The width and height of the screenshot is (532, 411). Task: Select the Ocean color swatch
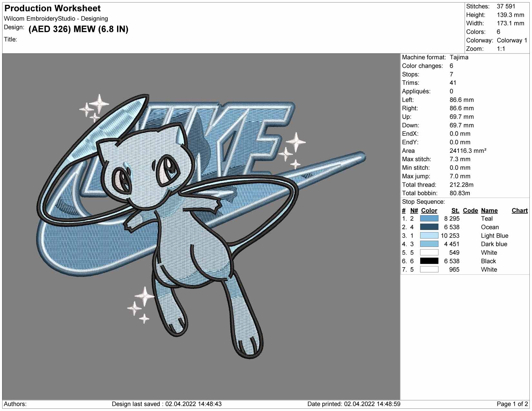429,227
